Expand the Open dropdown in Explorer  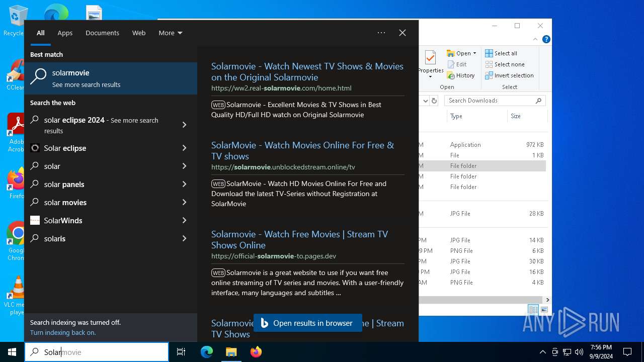474,53
